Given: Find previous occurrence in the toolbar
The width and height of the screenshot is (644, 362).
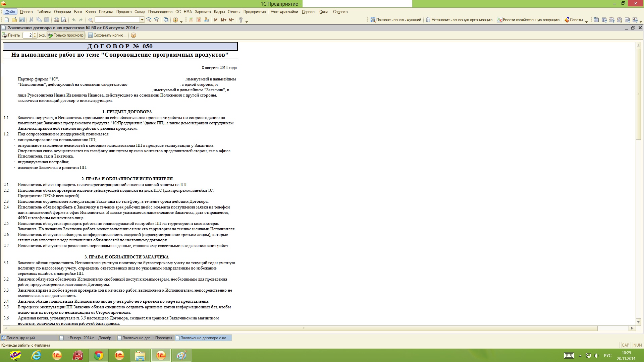Looking at the screenshot, I should (x=156, y=20).
